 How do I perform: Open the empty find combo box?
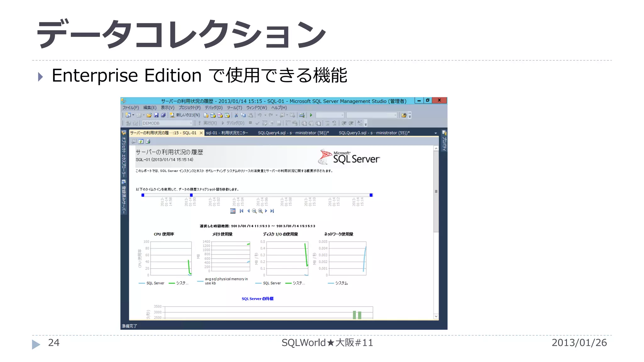point(372,115)
